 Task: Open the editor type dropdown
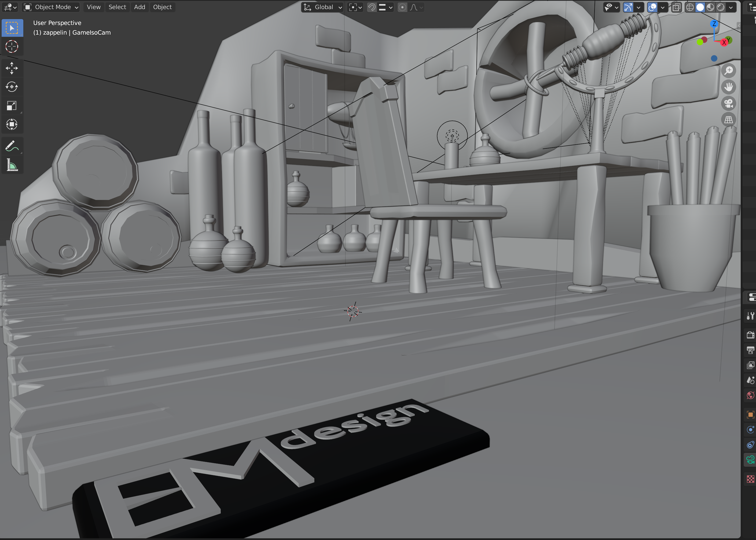click(10, 7)
